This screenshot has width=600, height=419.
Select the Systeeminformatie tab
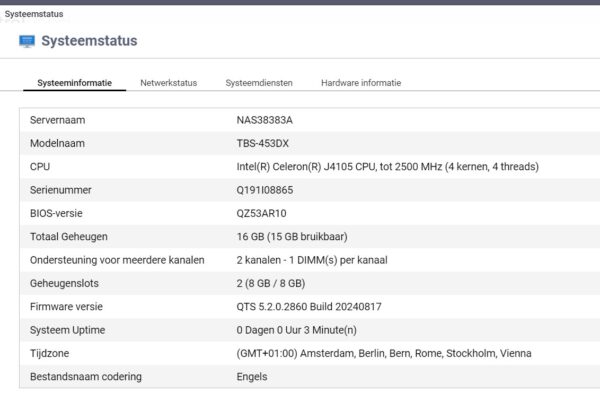point(75,83)
